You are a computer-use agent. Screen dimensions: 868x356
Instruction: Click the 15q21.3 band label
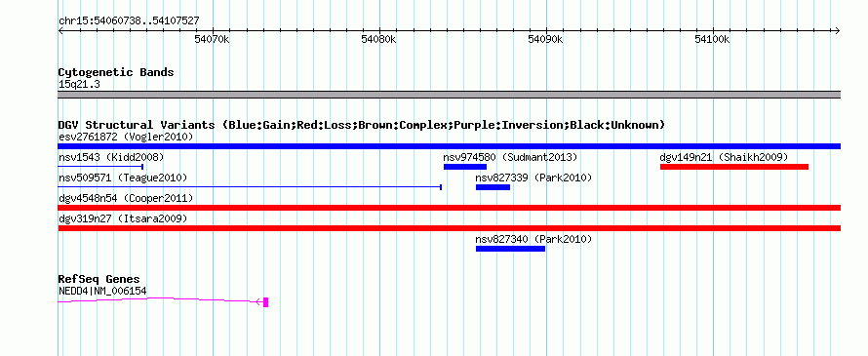[79, 85]
